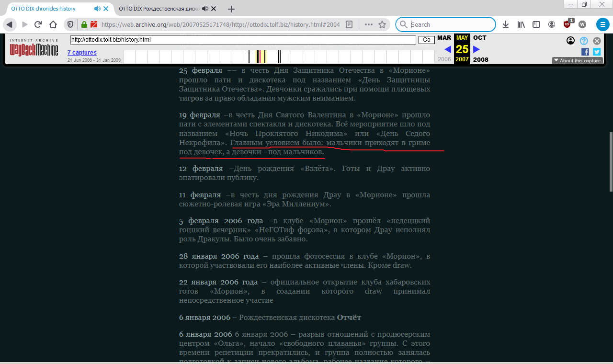Screen dimensions: 613x364
Task: Open the Wayback user account icon
Action: coord(570,41)
